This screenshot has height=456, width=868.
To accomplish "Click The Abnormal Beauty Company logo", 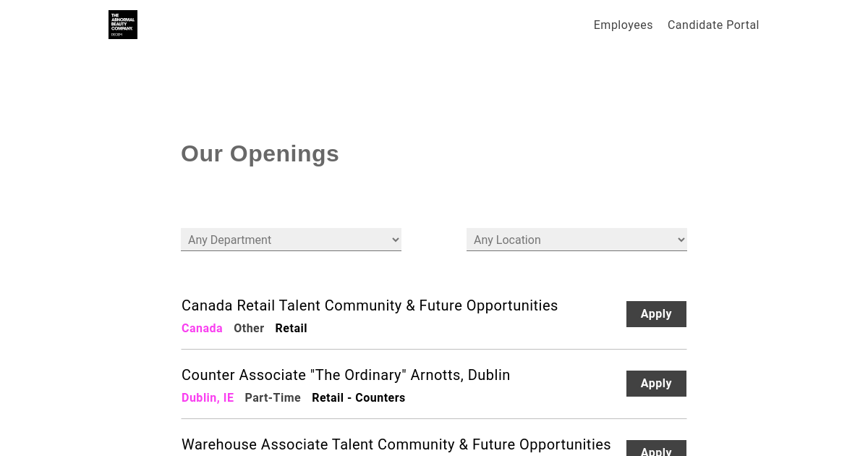I will click(x=123, y=25).
